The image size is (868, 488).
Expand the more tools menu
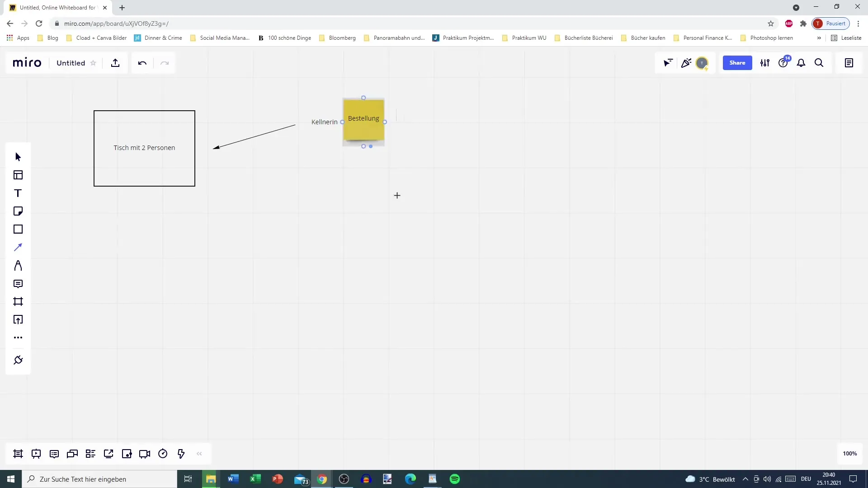(x=18, y=337)
